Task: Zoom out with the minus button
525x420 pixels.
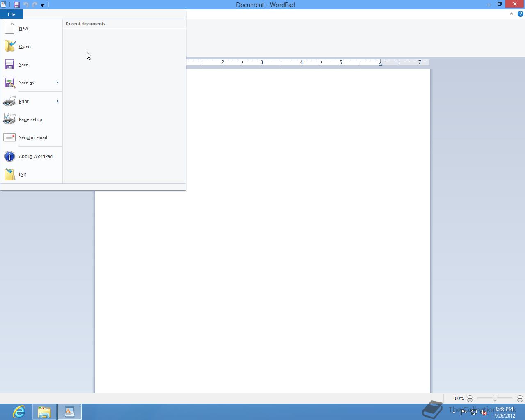Action: tap(470, 398)
